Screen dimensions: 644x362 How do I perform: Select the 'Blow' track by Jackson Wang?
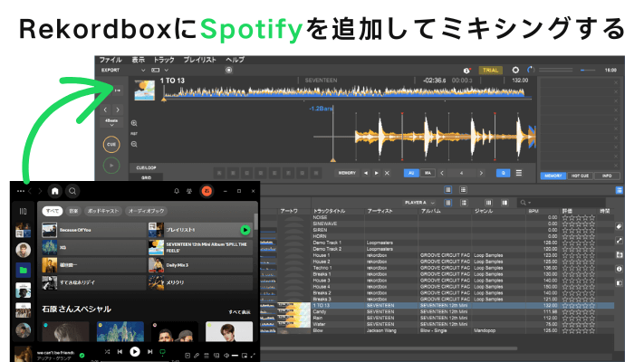click(437, 330)
